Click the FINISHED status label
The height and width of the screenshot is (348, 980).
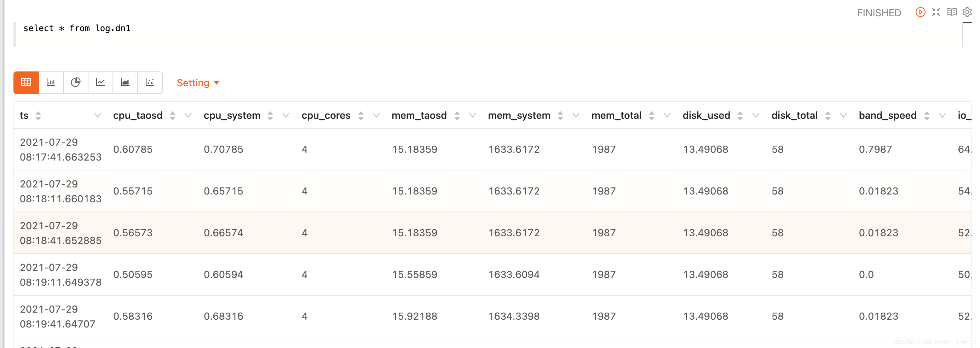(879, 13)
